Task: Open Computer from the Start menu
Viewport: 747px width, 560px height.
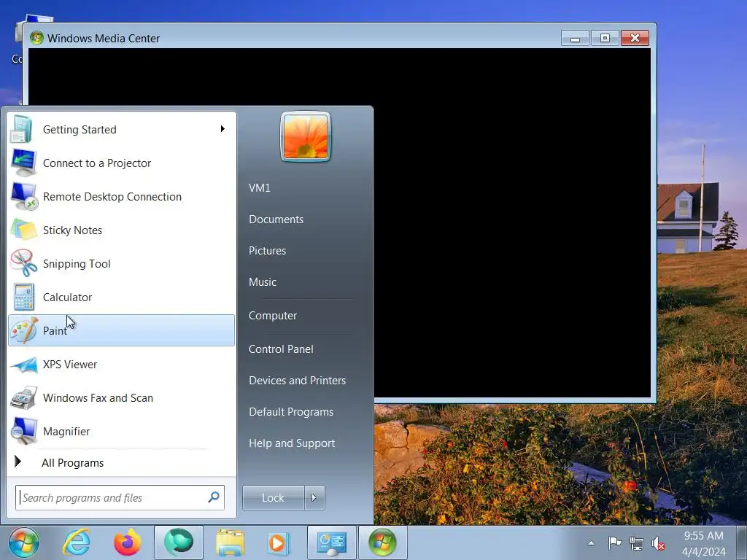Action: coord(273,316)
